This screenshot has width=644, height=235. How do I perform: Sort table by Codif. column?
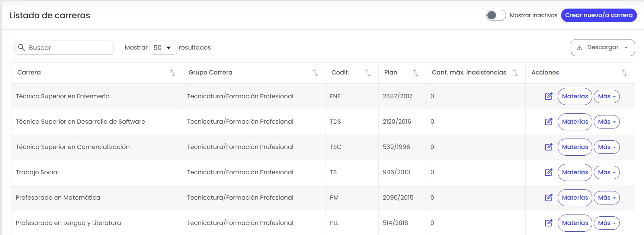pyautogui.click(x=368, y=73)
